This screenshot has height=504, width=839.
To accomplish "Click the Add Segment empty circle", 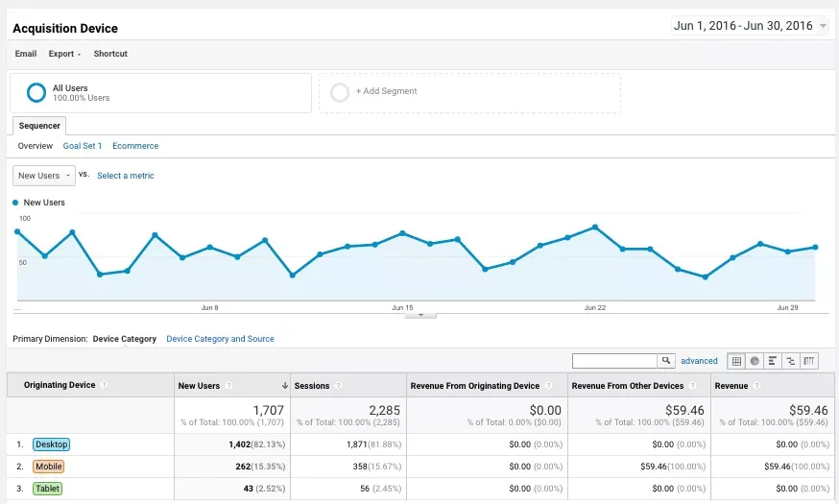I will [340, 92].
